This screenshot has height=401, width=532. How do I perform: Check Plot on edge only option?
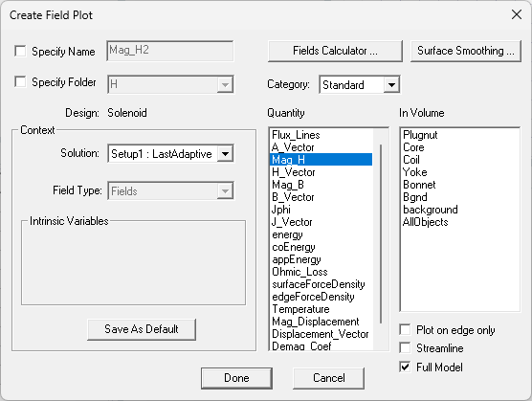pos(405,329)
